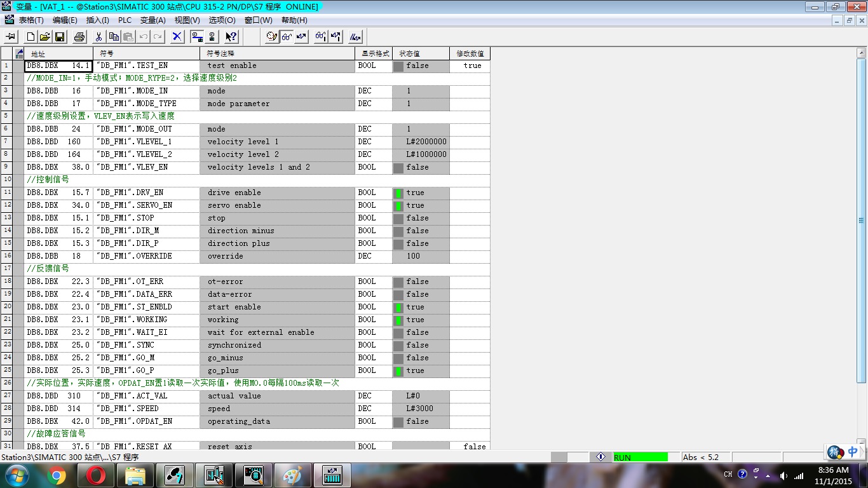Image resolution: width=868 pixels, height=488 pixels.
Task: Activate the context help pointer icon
Action: pos(231,37)
